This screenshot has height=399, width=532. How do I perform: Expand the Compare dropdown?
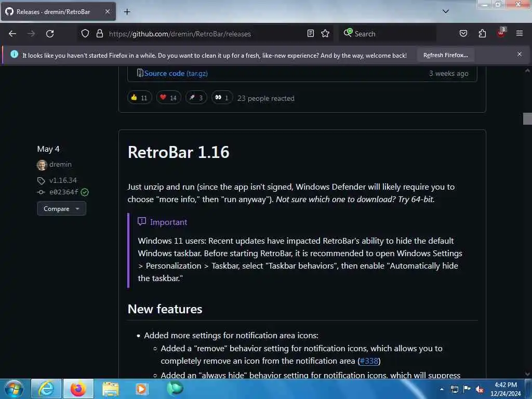coord(61,209)
